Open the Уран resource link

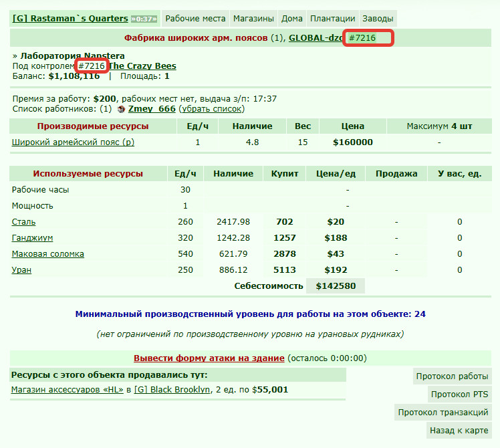[21, 270]
